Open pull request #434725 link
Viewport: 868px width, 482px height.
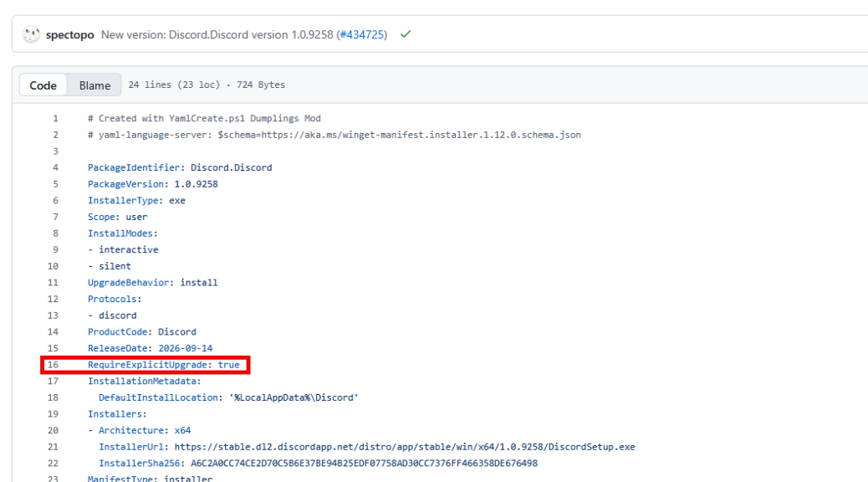click(362, 34)
